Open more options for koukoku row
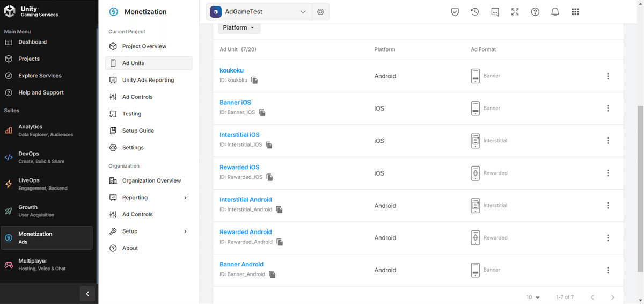The width and height of the screenshot is (644, 304). coord(608,76)
